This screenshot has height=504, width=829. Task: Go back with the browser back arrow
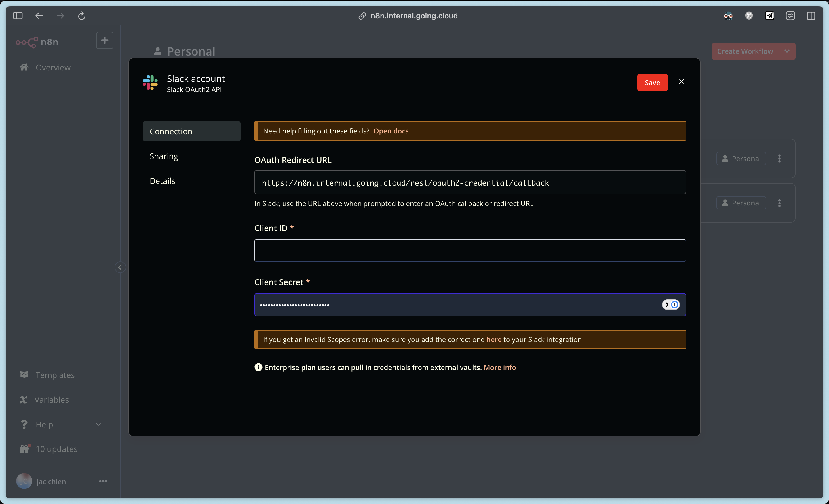[39, 16]
